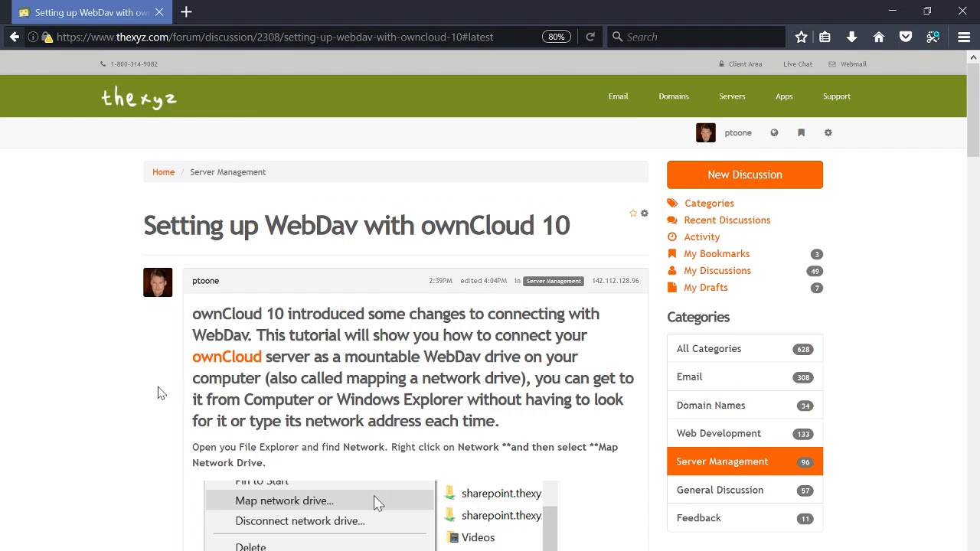Click Server Management breadcrumb
Image resolution: width=980 pixels, height=551 pixels.
coord(227,172)
